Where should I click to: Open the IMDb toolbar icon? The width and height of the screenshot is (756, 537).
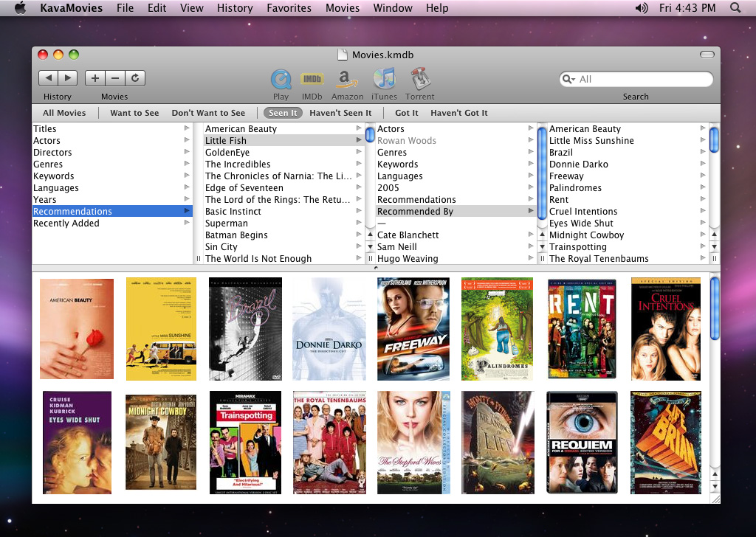(x=312, y=78)
